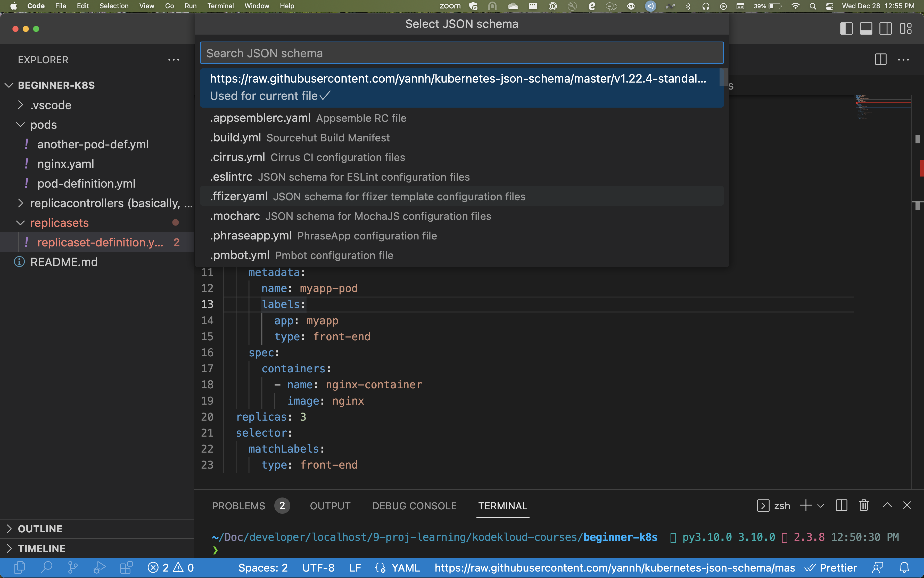924x578 pixels.
Task: Select the kubernetes-json-schema URL entry
Action: pos(462,87)
